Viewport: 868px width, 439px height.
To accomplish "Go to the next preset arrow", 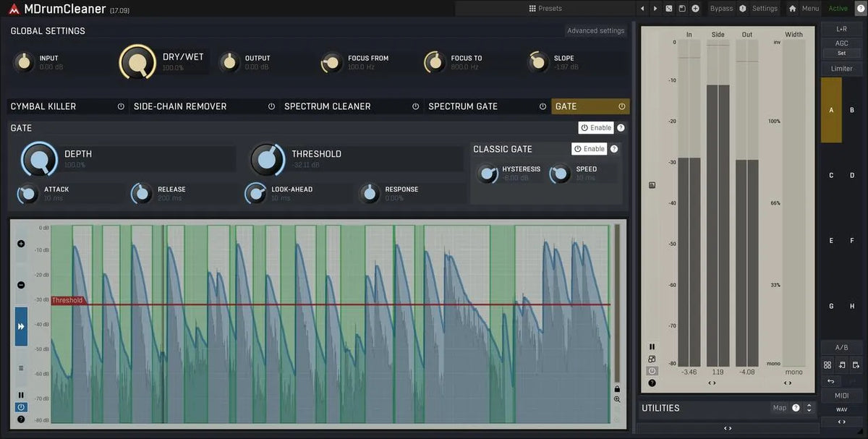I will click(655, 9).
